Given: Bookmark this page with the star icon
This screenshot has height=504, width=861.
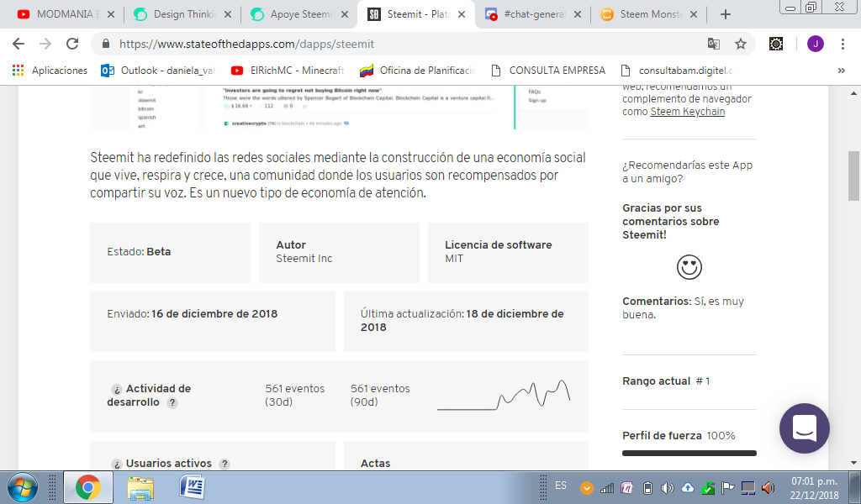Looking at the screenshot, I should pos(741,44).
